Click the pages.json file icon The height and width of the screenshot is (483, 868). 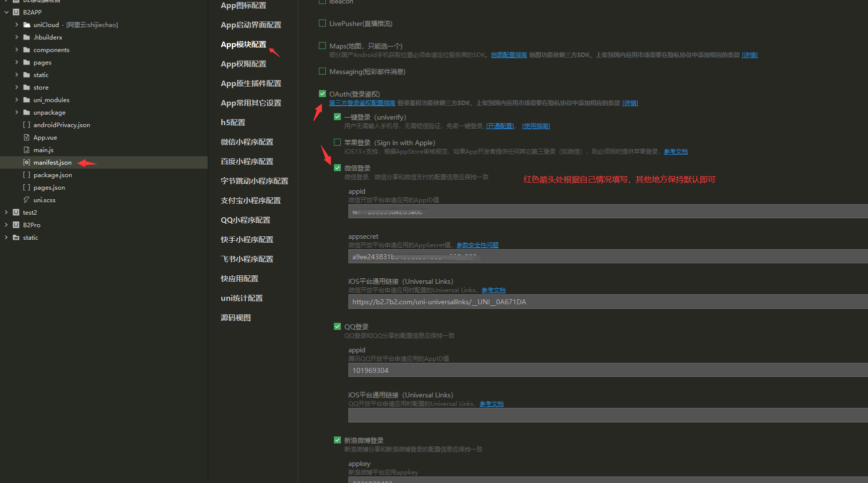point(27,188)
